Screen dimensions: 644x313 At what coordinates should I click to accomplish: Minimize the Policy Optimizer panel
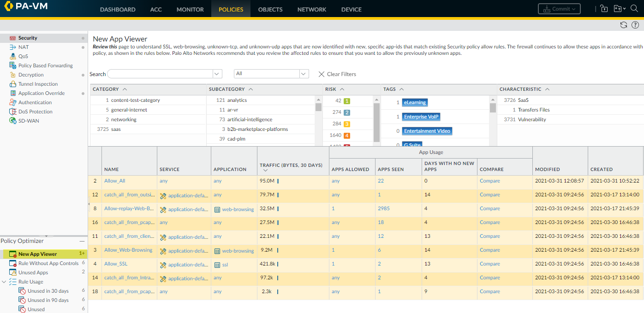82,241
